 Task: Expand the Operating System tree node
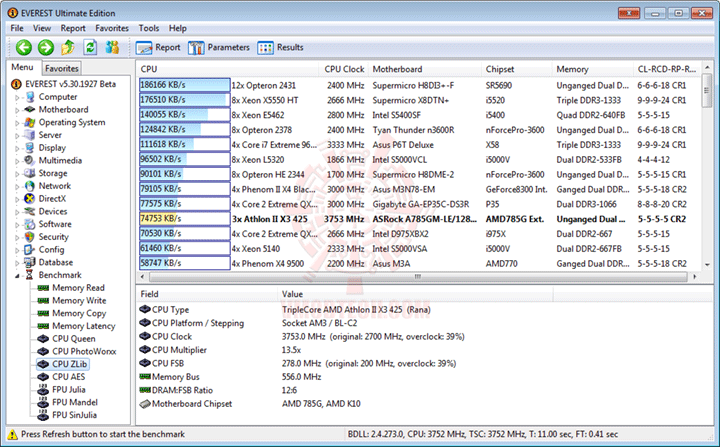(17, 123)
